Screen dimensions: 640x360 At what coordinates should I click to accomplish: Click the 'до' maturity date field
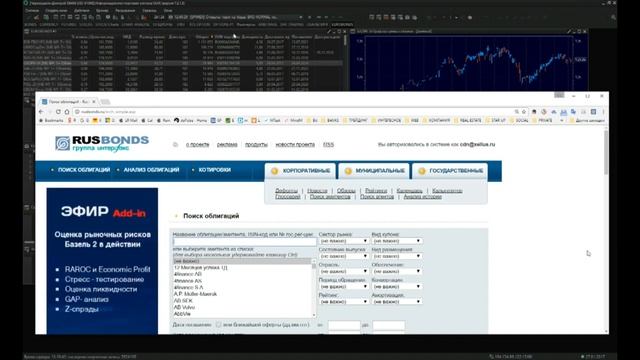tap(389, 325)
